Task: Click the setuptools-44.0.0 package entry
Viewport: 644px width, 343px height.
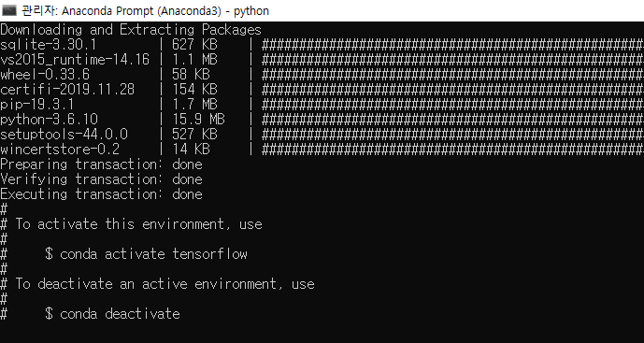Action: 64,135
